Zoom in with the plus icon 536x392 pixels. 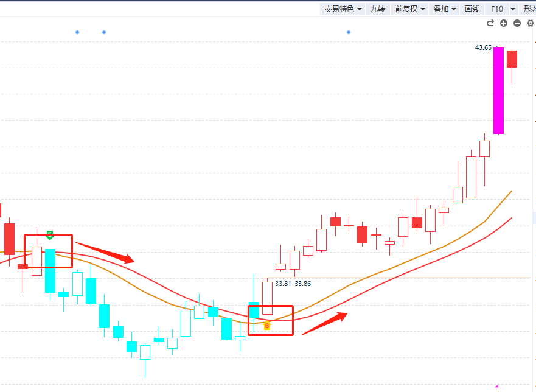(504, 23)
